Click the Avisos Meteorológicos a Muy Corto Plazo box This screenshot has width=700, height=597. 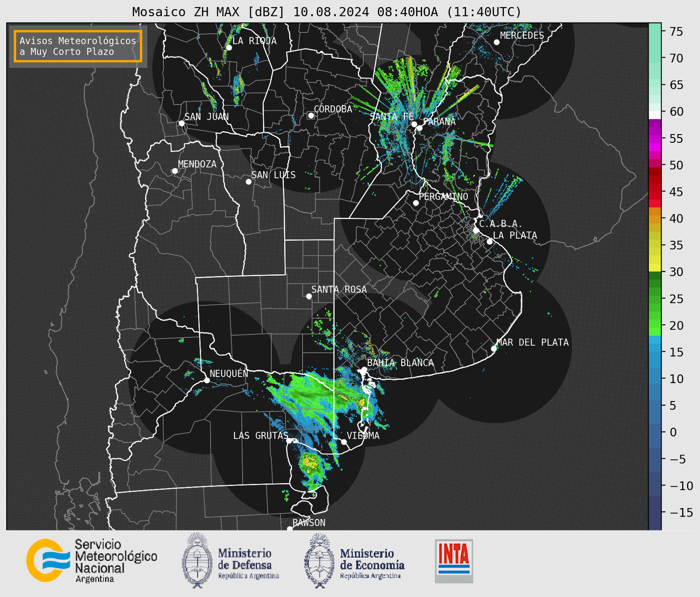(x=78, y=46)
